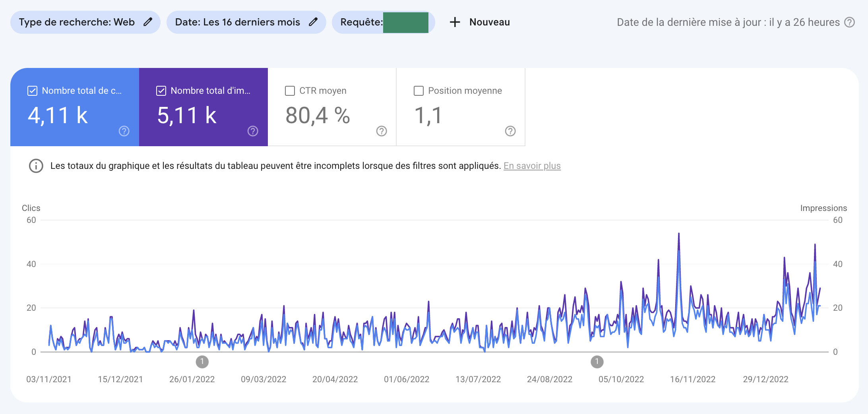Enable the CTR moyen checkbox

290,91
